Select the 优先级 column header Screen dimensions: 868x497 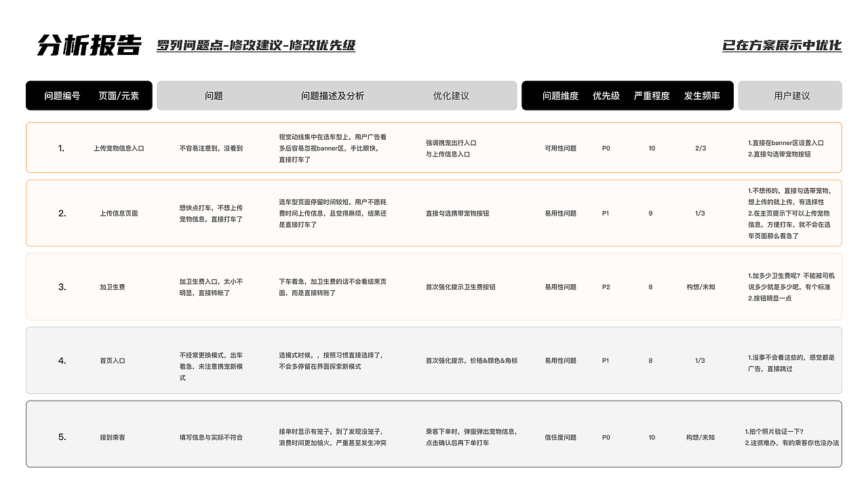606,96
